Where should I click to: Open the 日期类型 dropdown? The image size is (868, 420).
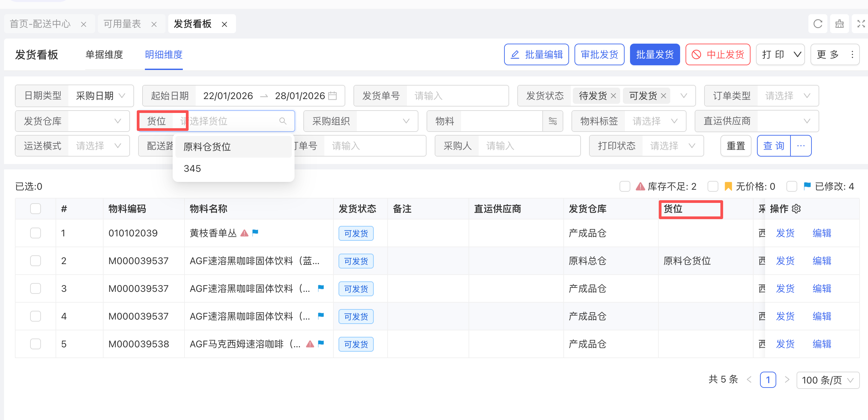click(x=100, y=96)
